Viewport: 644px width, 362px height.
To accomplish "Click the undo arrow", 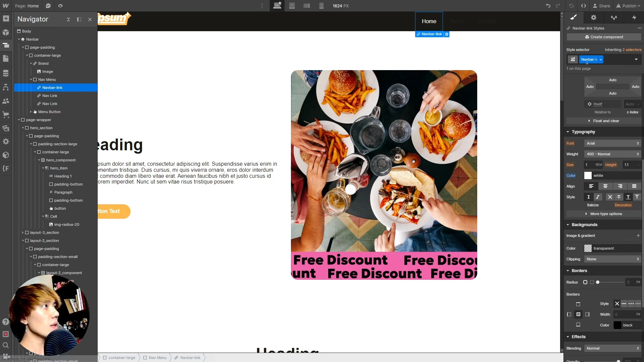I will pos(548,6).
